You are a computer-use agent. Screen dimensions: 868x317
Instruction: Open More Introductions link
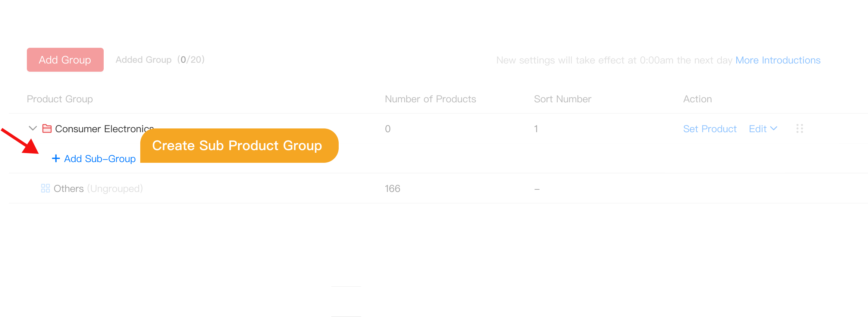777,60
